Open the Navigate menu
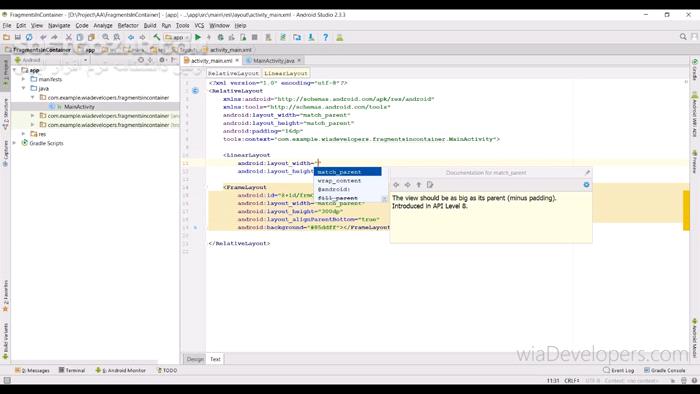700x394 pixels. pos(59,25)
